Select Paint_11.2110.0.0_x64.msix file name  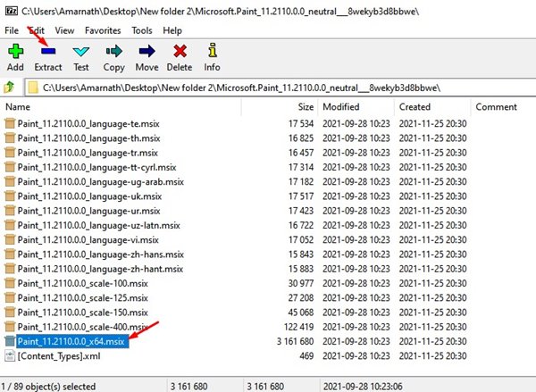[x=71, y=341]
